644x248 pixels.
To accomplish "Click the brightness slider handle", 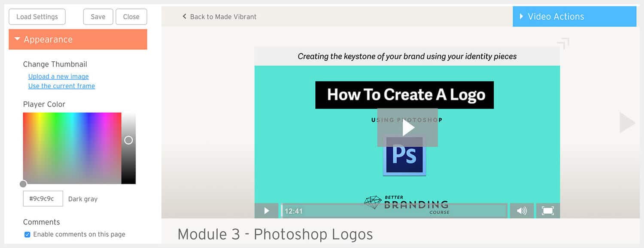I will tap(128, 140).
